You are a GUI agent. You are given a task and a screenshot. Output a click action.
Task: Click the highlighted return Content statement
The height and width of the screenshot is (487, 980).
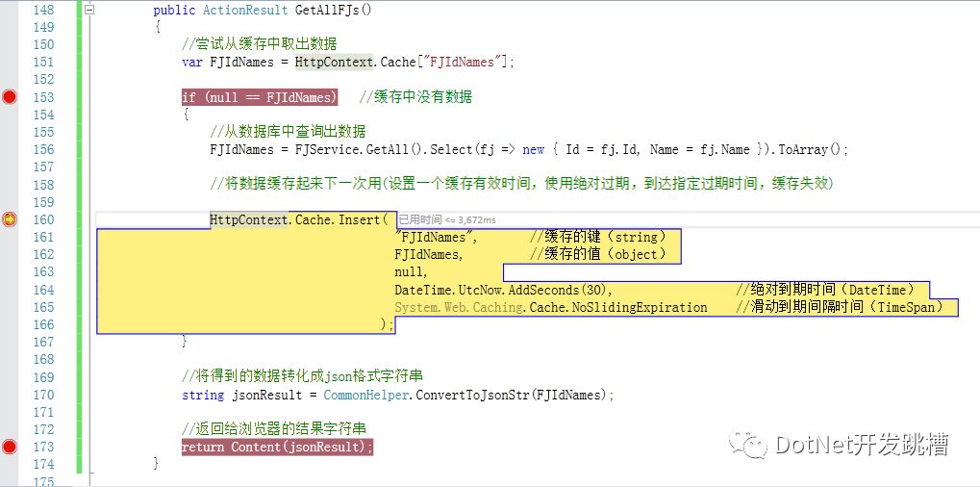coord(278,447)
